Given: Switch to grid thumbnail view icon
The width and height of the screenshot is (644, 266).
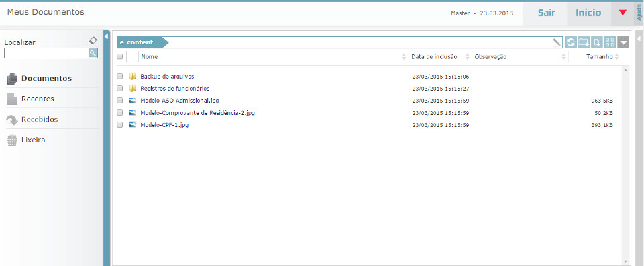Looking at the screenshot, I should coord(610,42).
